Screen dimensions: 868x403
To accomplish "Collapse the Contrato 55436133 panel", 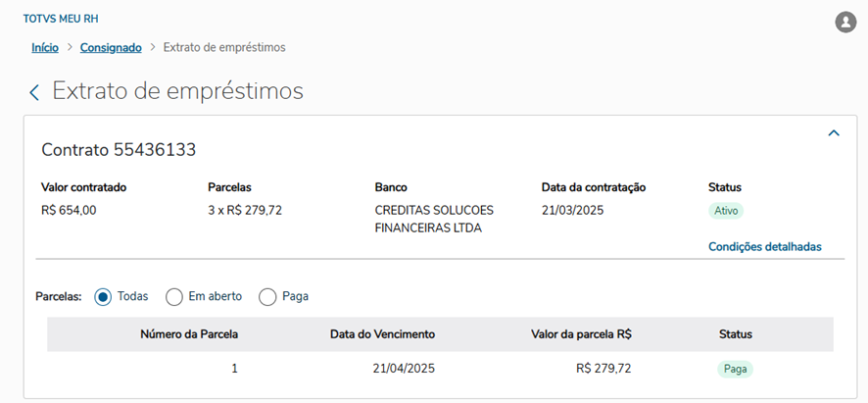I will (834, 133).
